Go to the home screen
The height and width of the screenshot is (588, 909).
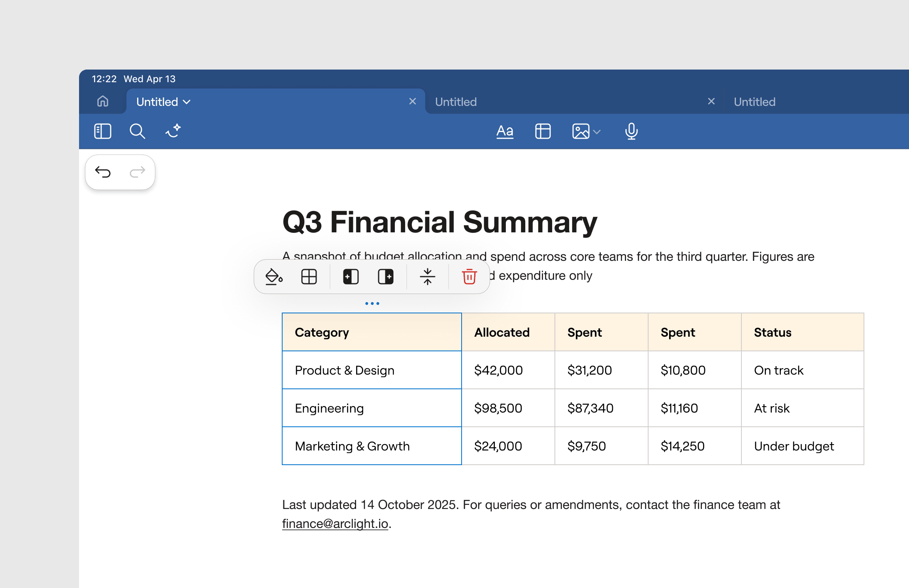pos(103,102)
